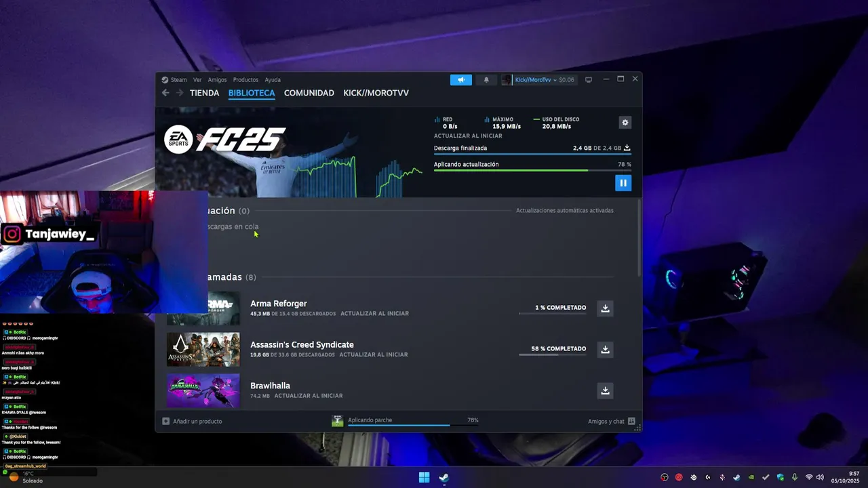
Task: Open Assassin's Creed Syndicate thumbnail
Action: [x=203, y=350]
